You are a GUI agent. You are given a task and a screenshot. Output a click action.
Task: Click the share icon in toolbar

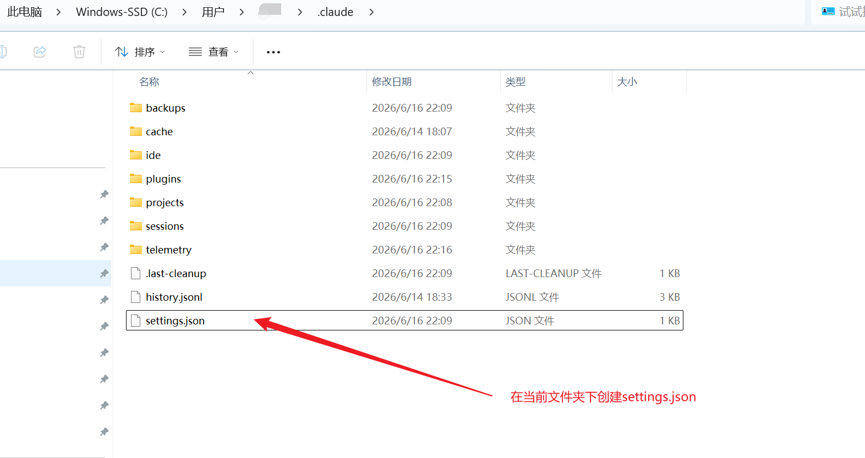(40, 52)
